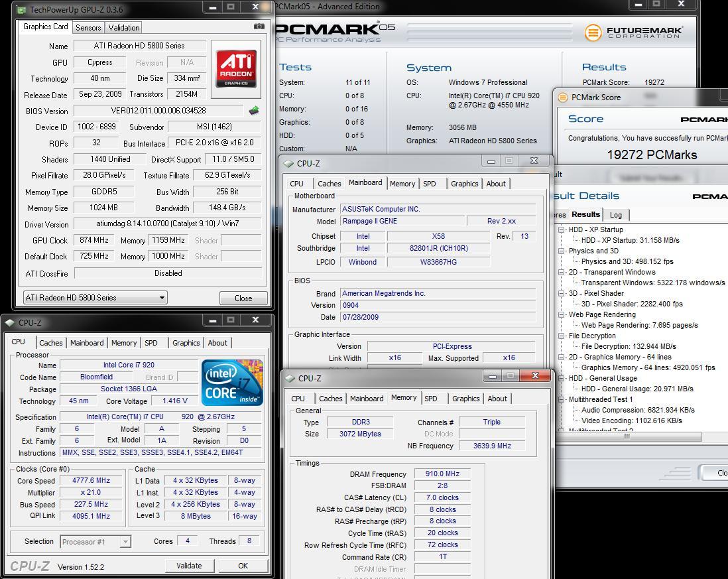Click the NB Frequency '3639.9 MHz' value
The image size is (728, 579).
point(492,446)
